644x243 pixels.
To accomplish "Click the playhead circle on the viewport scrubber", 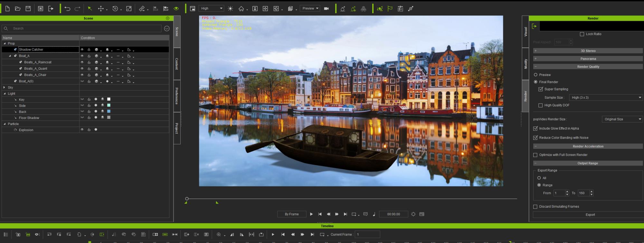I will coord(187,199).
